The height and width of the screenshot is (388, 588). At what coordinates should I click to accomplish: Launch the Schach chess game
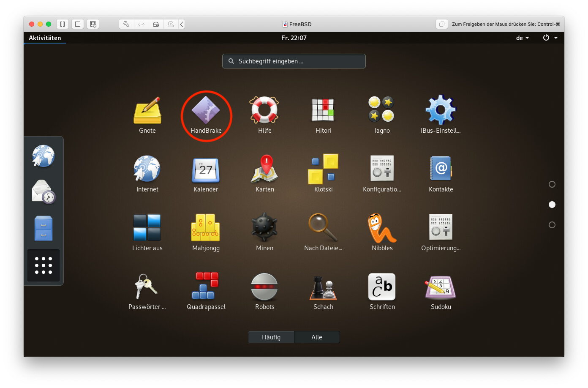323,287
